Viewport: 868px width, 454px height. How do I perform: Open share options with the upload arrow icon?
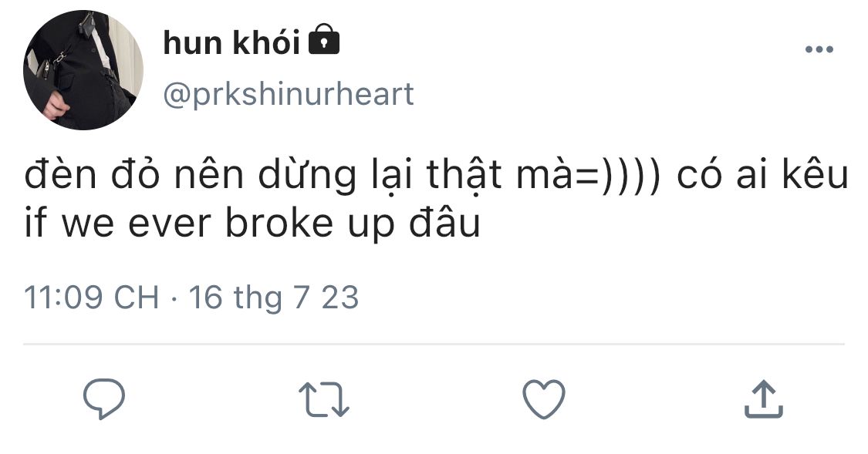[763, 399]
